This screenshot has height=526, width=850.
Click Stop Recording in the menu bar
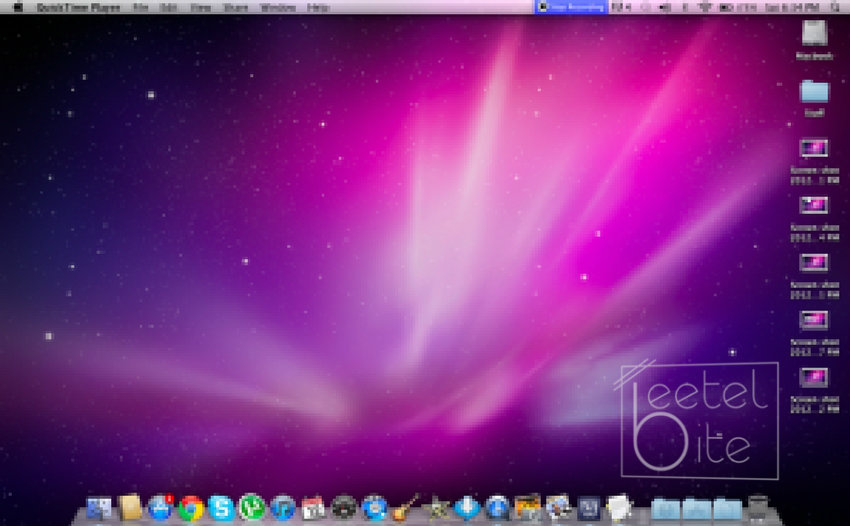tap(571, 7)
